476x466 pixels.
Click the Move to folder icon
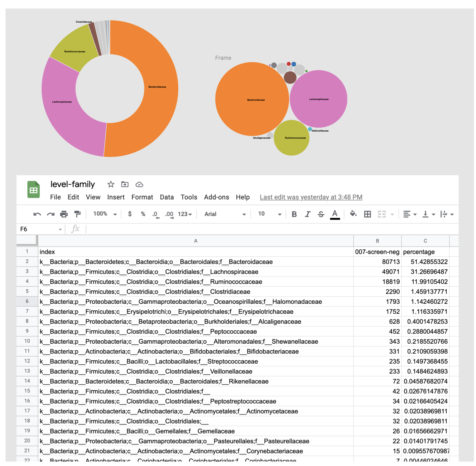point(125,184)
